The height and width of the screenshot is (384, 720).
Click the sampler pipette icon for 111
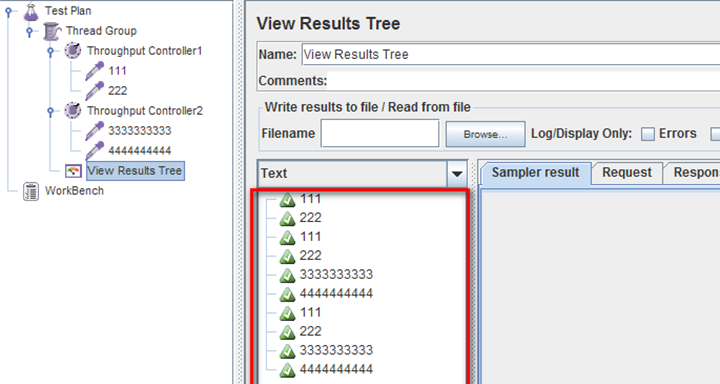[95, 71]
